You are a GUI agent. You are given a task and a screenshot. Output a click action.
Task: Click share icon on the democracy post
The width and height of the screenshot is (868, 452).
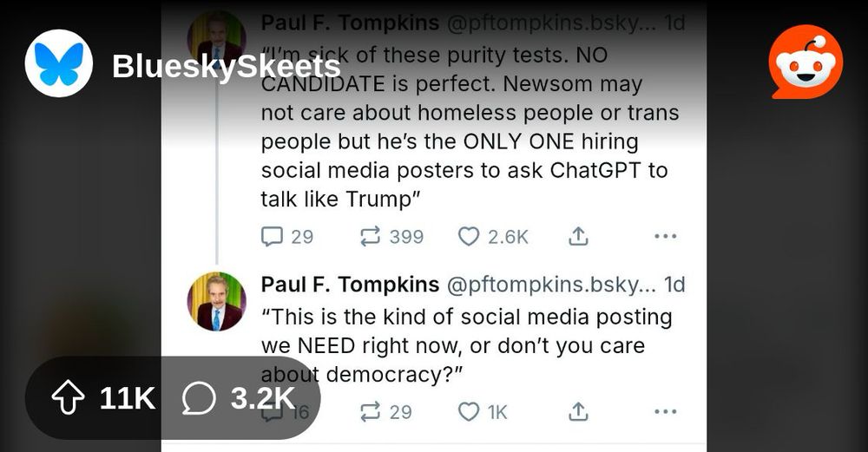pyautogui.click(x=578, y=411)
